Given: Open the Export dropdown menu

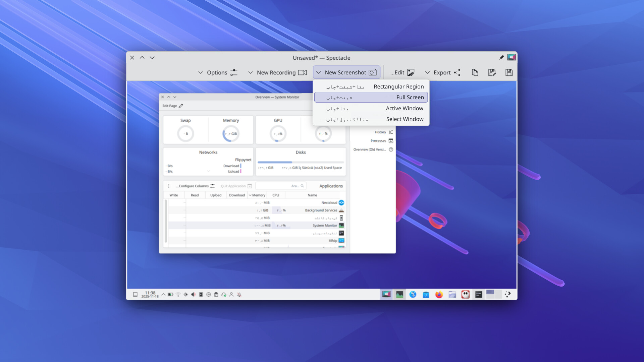Looking at the screenshot, I should (442, 72).
